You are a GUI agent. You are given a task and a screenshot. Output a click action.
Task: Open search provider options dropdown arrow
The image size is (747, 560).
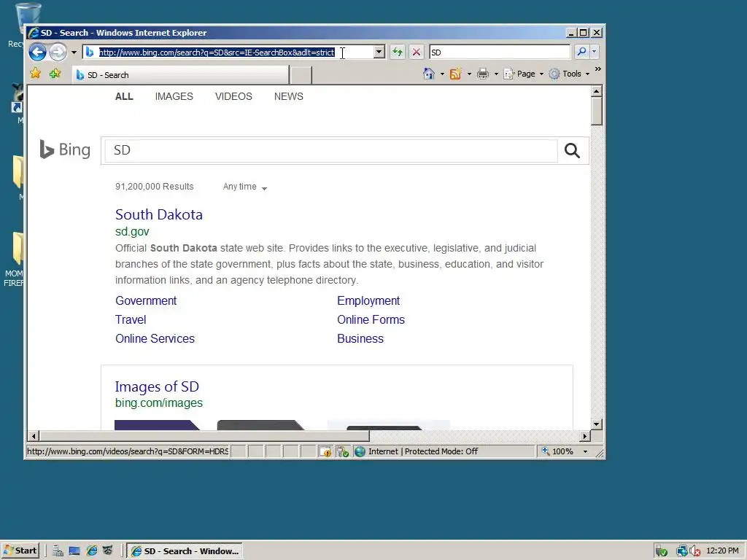coord(594,52)
